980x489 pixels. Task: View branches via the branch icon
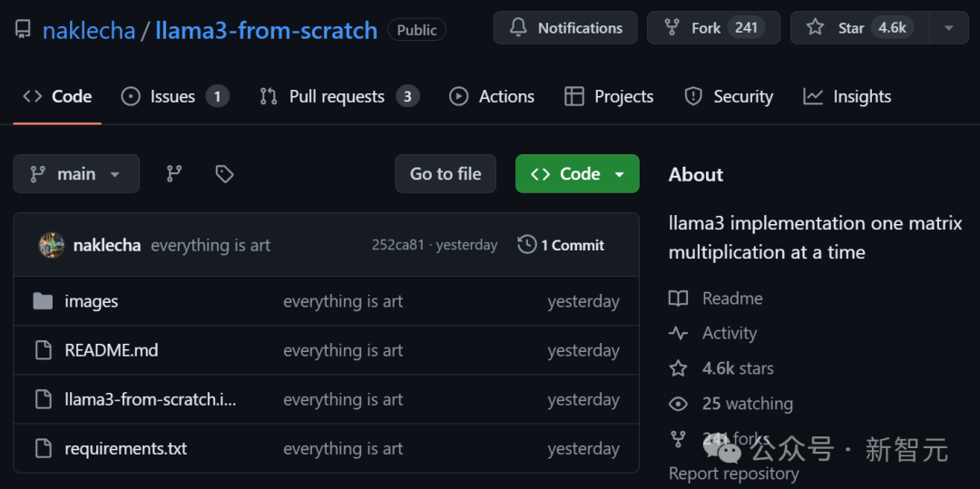[173, 174]
